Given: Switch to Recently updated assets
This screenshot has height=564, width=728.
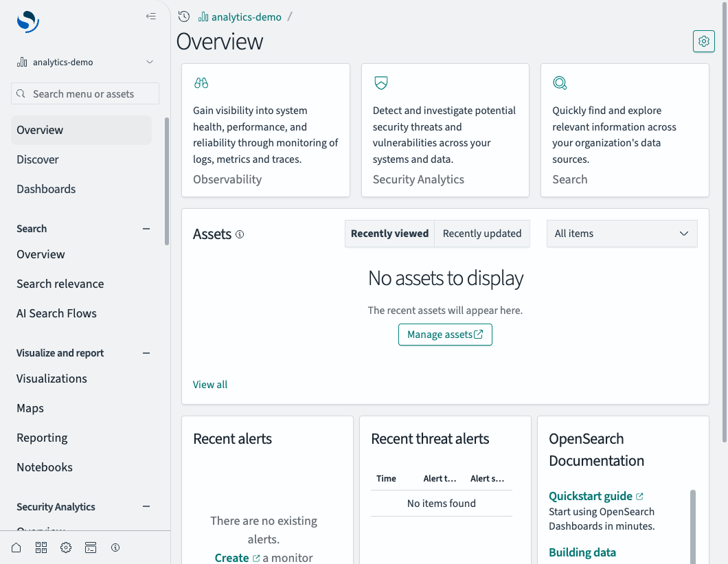Looking at the screenshot, I should click(x=482, y=234).
